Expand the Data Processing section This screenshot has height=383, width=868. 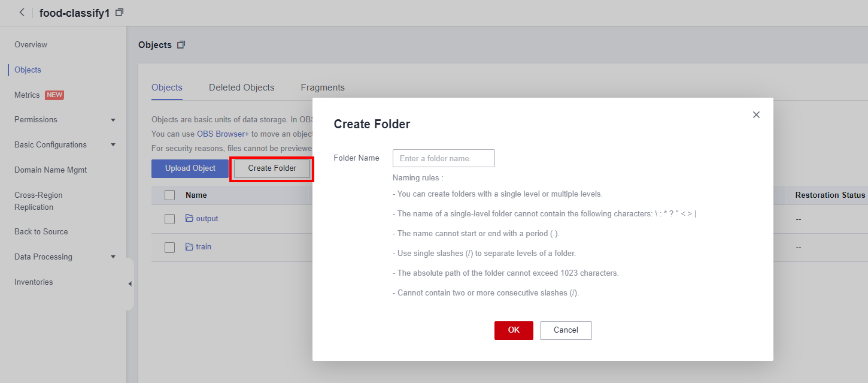(x=113, y=257)
